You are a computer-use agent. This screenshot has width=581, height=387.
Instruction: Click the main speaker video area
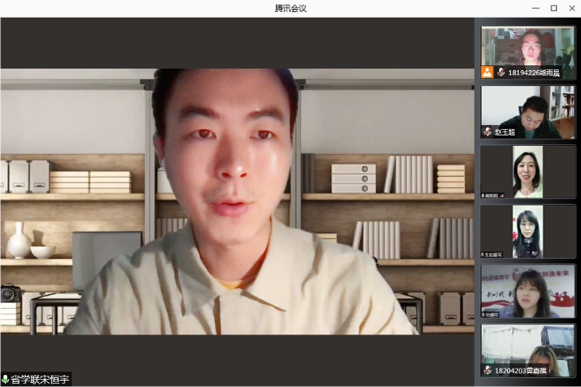click(237, 201)
